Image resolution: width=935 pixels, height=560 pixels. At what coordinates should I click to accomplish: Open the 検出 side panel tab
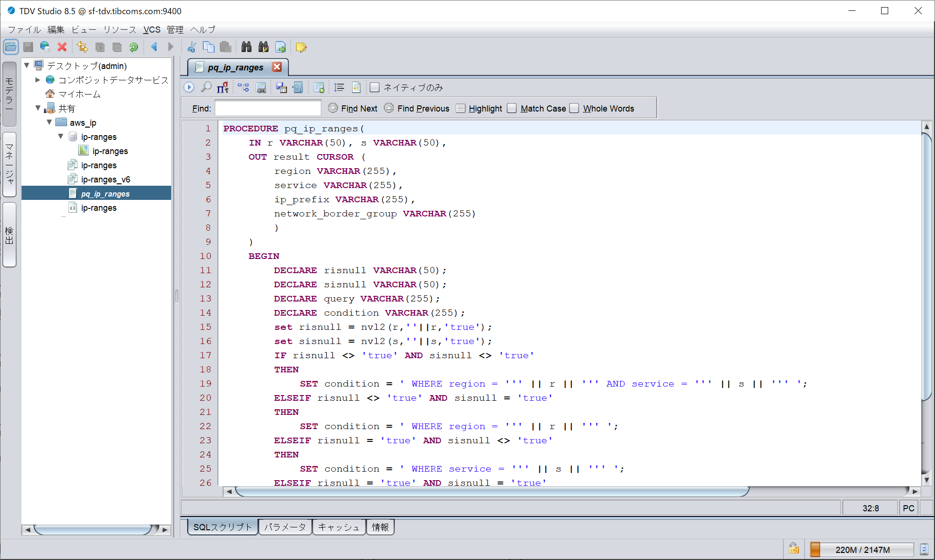point(9,235)
